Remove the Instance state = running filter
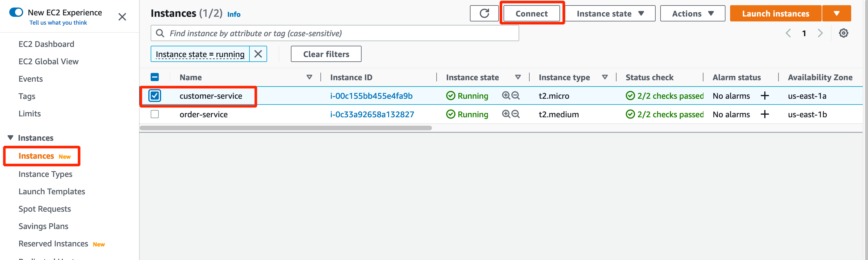Image resolution: width=868 pixels, height=260 pixels. point(258,54)
